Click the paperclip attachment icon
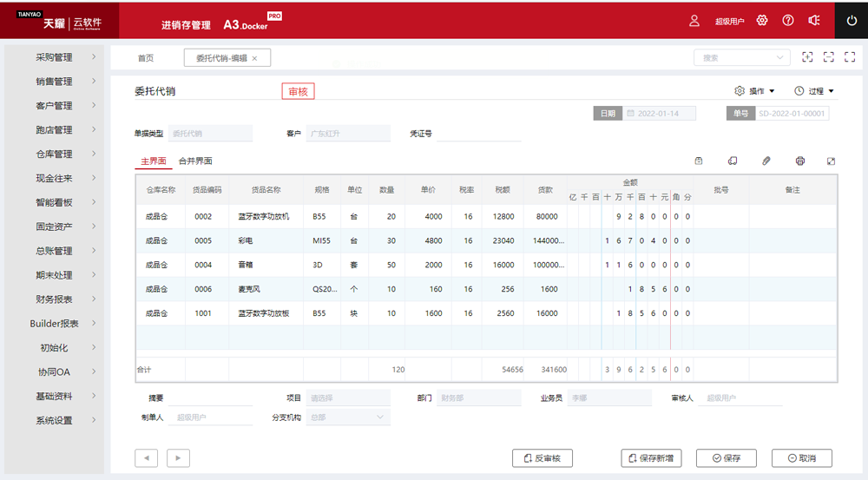 [766, 161]
